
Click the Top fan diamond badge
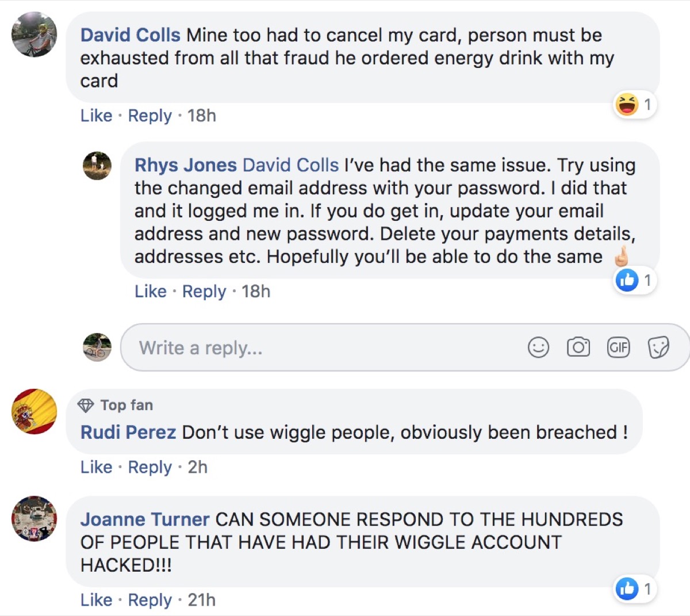pos(86,405)
